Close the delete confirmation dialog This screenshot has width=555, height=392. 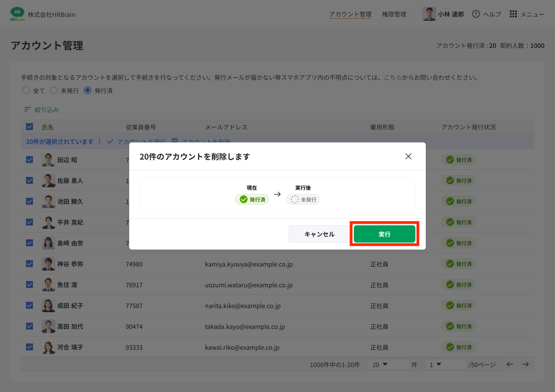tap(408, 157)
